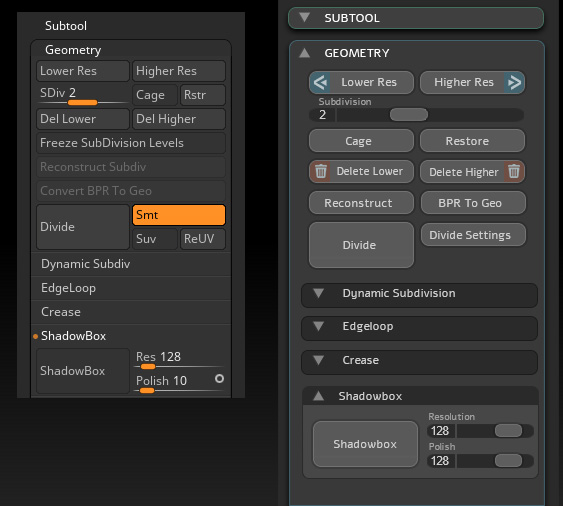Click the Subdivision slider handle

[x=409, y=115]
